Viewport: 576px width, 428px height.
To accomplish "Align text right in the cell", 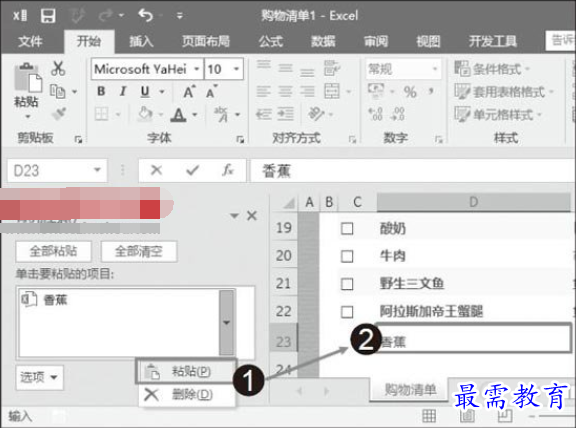I will [x=307, y=91].
